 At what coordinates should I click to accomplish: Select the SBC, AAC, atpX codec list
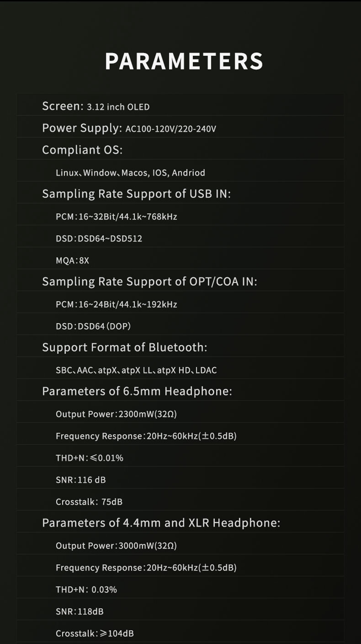click(136, 370)
